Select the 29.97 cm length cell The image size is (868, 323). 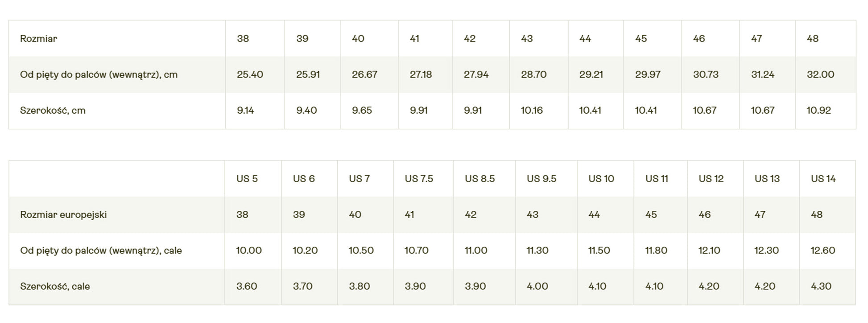click(648, 74)
